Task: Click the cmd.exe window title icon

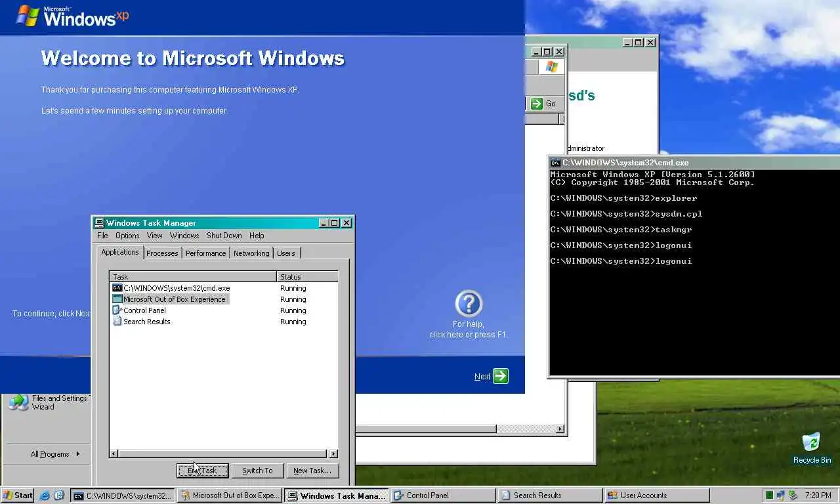Action: [555, 163]
